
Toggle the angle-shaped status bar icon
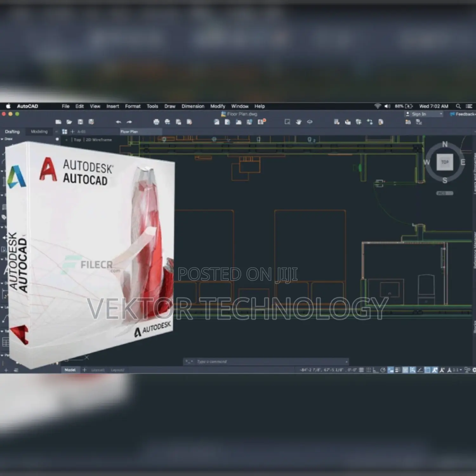tap(420, 370)
